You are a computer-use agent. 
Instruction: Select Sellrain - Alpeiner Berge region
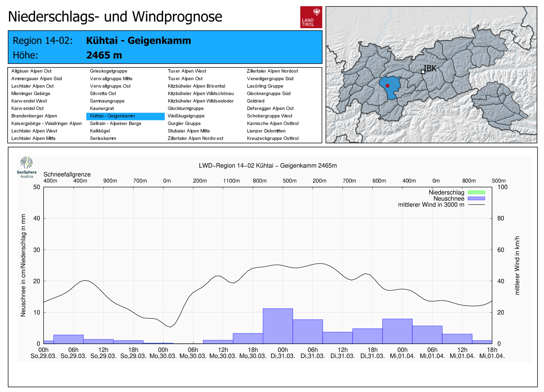(115, 123)
